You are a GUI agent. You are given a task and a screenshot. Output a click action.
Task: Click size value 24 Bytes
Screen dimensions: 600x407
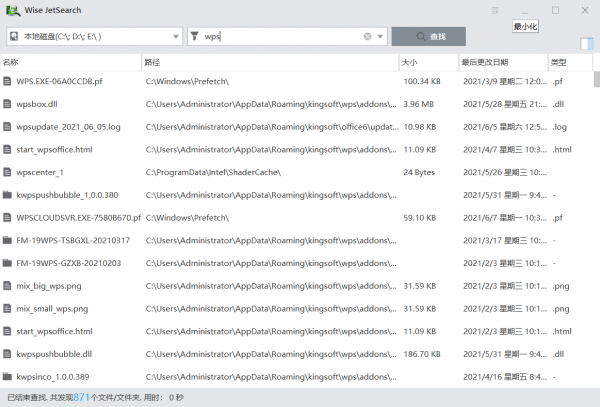click(x=419, y=173)
